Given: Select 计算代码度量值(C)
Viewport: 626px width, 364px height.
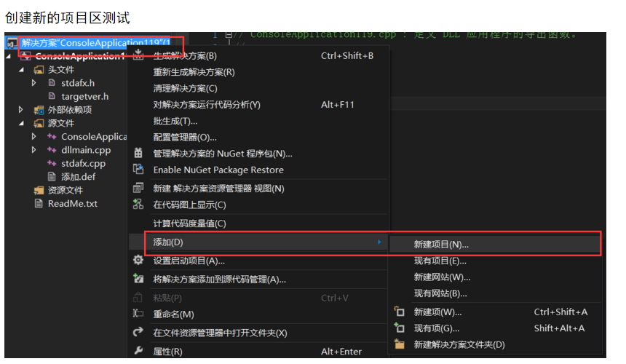Looking at the screenshot, I should 190,223.
